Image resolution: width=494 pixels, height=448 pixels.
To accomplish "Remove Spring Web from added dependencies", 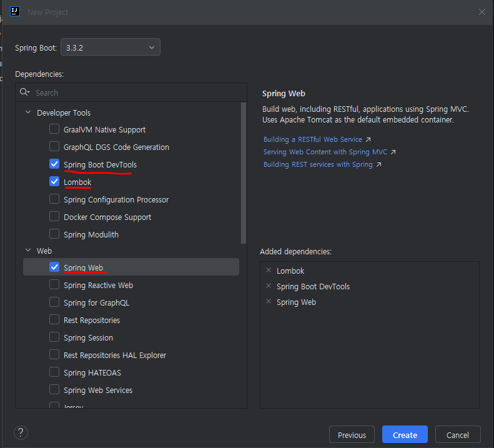I will (x=269, y=302).
